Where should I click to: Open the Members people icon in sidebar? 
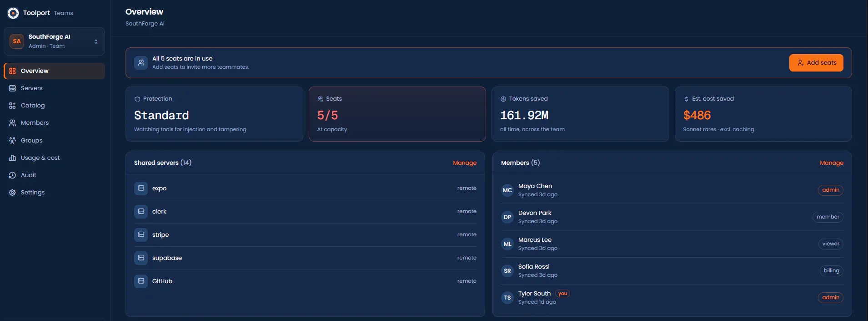tap(12, 123)
